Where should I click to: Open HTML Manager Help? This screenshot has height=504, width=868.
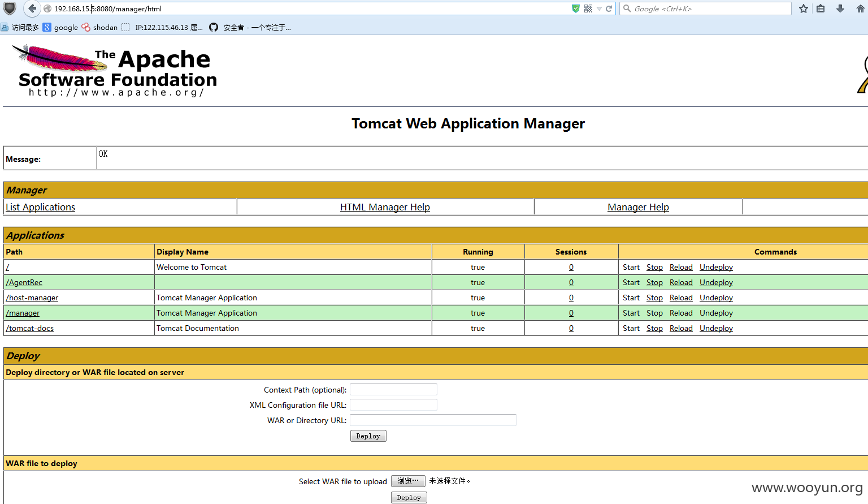pyautogui.click(x=385, y=207)
